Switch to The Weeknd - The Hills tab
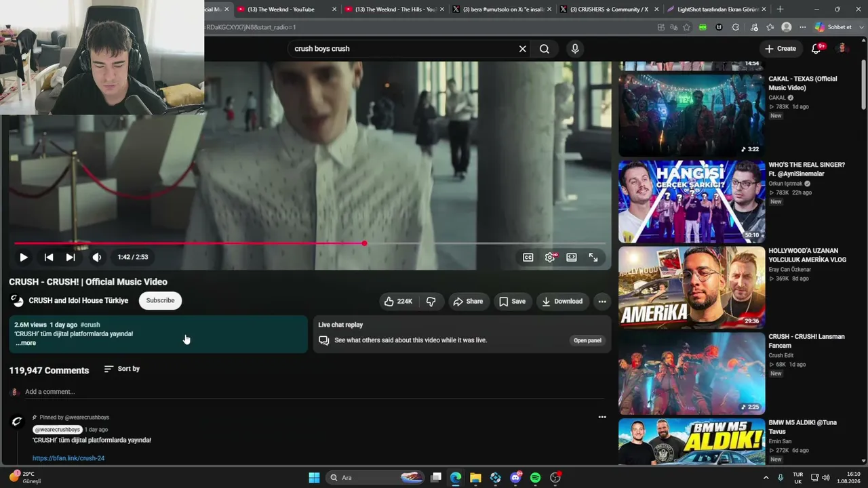This screenshot has width=868, height=488. click(394, 9)
